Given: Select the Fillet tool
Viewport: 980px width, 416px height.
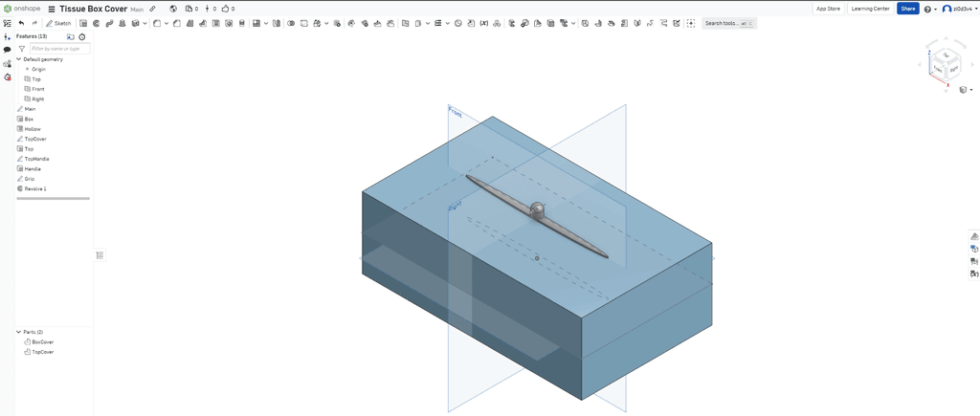Looking at the screenshot, I should coord(156,23).
